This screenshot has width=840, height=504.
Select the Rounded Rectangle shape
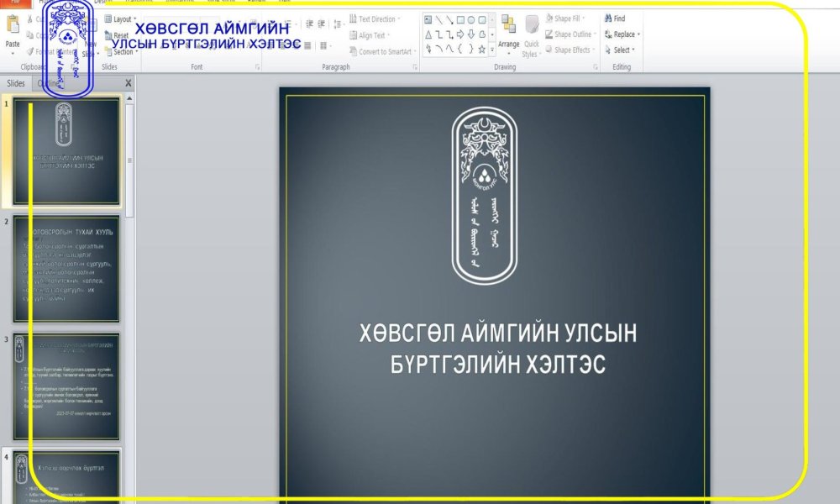(482, 20)
